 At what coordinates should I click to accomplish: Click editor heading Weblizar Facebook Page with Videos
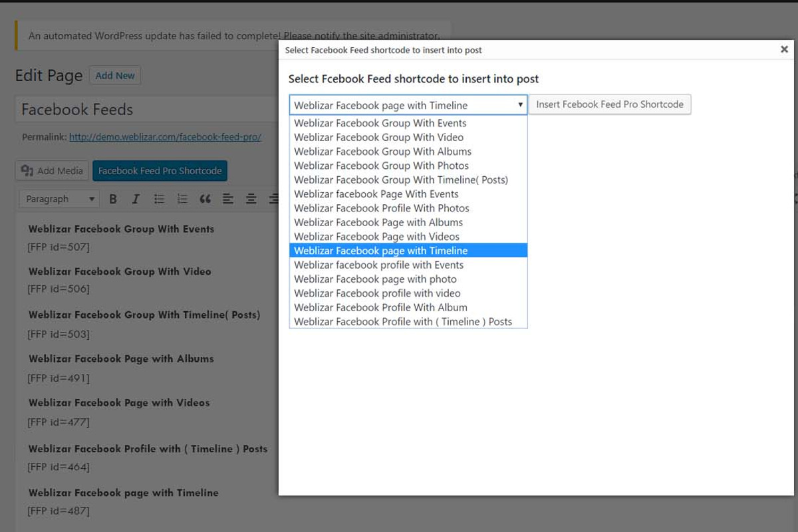[119, 402]
